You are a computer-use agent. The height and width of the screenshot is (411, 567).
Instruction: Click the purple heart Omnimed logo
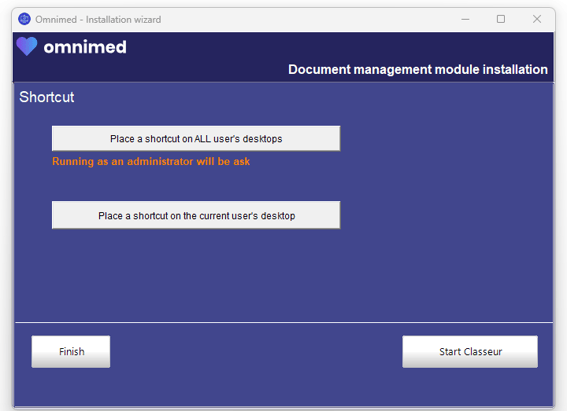click(x=27, y=46)
